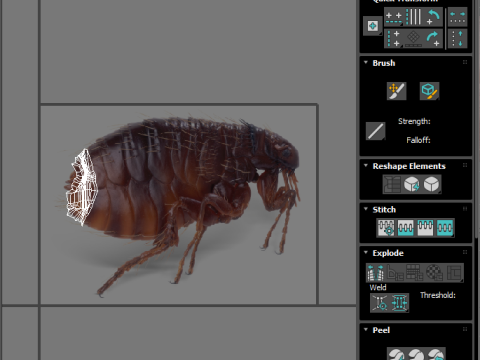This screenshot has height=360, width=480.
Task: Click Align Horizontally to Pivot icon
Action: click(x=394, y=17)
